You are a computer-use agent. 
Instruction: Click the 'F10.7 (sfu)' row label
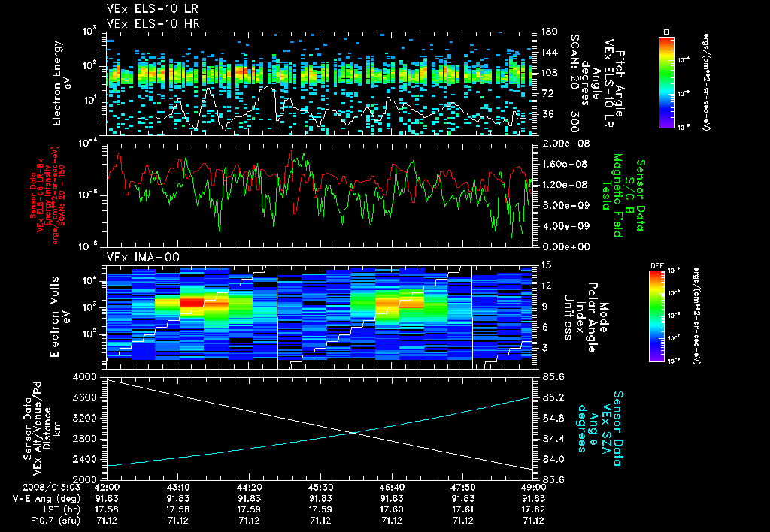pyautogui.click(x=56, y=521)
